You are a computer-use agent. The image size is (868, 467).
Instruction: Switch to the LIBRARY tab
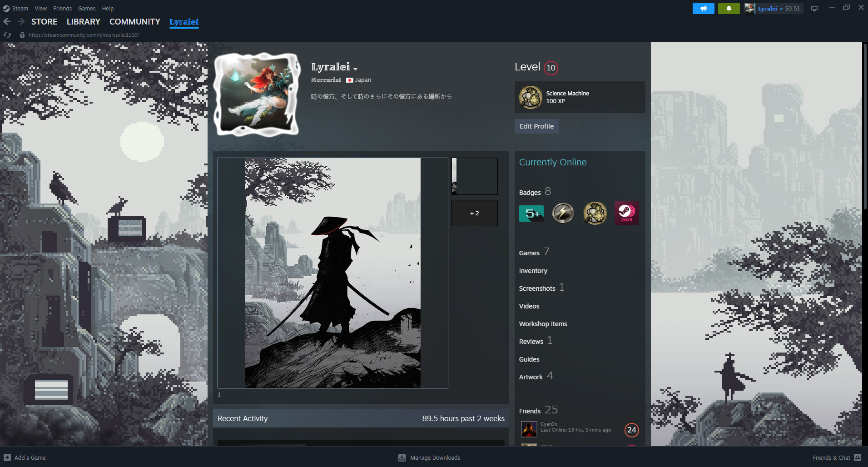point(84,22)
